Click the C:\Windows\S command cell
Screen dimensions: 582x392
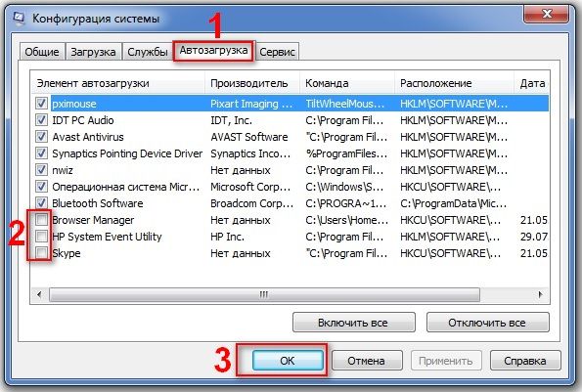[x=344, y=187]
